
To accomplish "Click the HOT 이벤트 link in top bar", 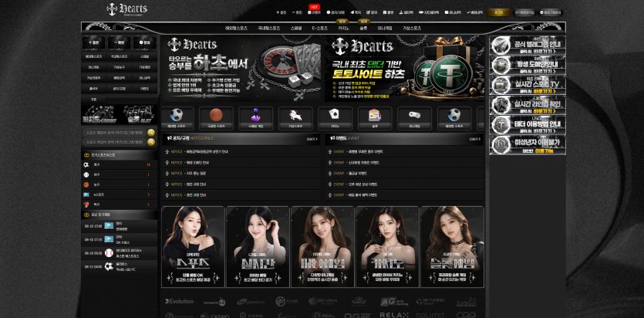I will 314,12.
